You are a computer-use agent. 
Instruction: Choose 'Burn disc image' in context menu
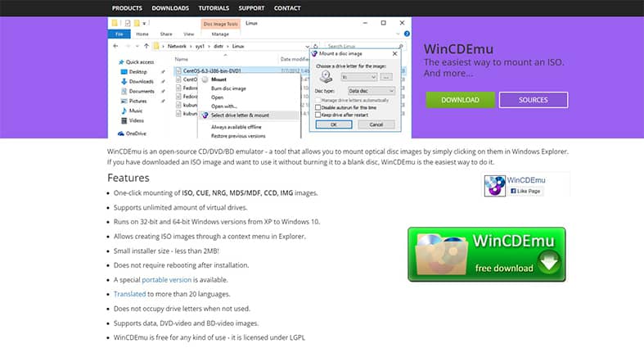coord(228,88)
